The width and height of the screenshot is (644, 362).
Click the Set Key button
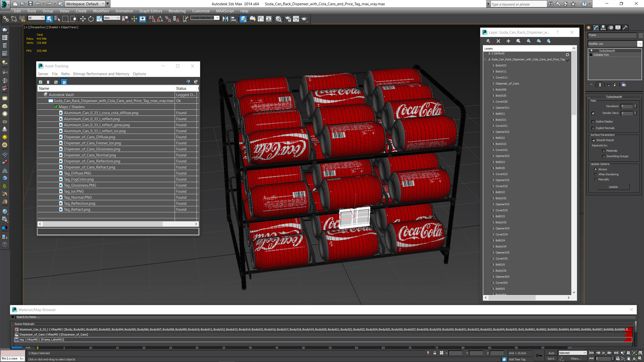pos(551,359)
